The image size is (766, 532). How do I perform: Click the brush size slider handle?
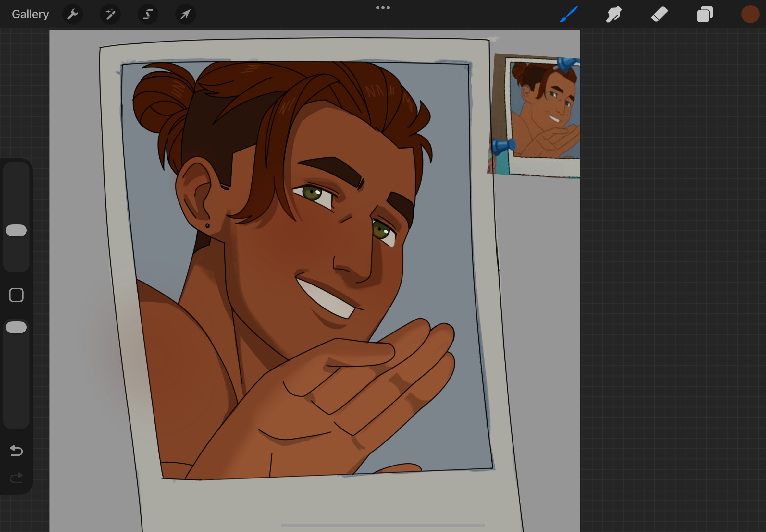(16, 230)
